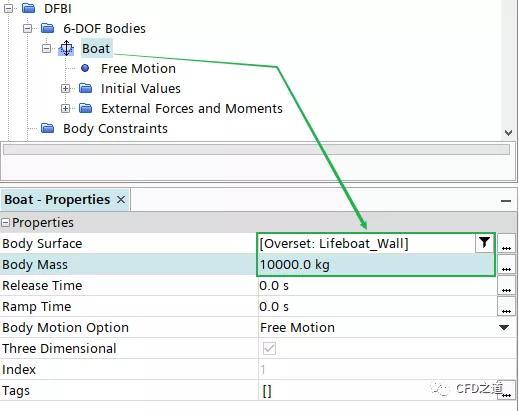Close the Boat - Properties tab
519x411 pixels.
click(x=121, y=200)
